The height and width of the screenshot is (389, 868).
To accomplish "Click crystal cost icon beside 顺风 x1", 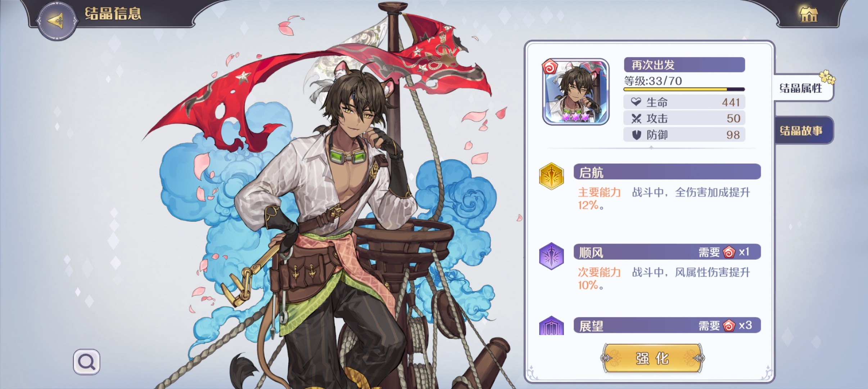I will pos(729,252).
